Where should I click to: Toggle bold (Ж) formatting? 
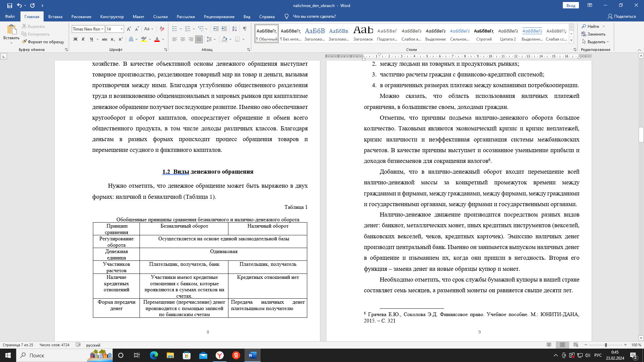75,39
